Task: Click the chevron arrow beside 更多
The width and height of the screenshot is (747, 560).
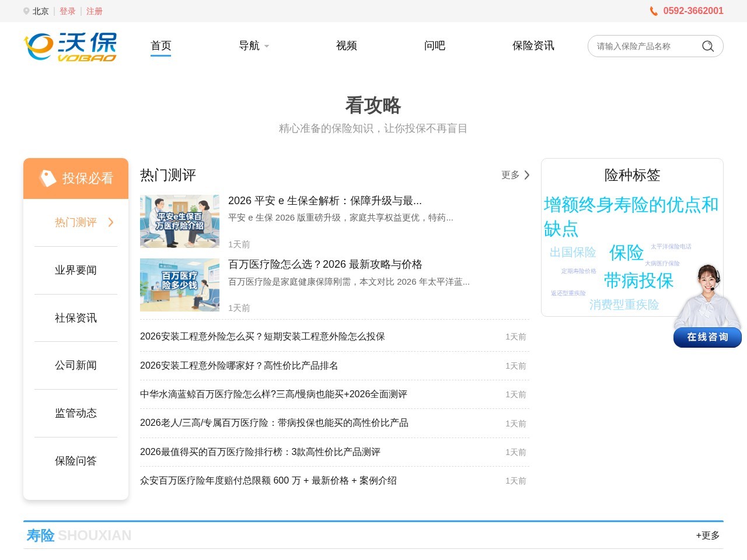Action: coord(527,175)
